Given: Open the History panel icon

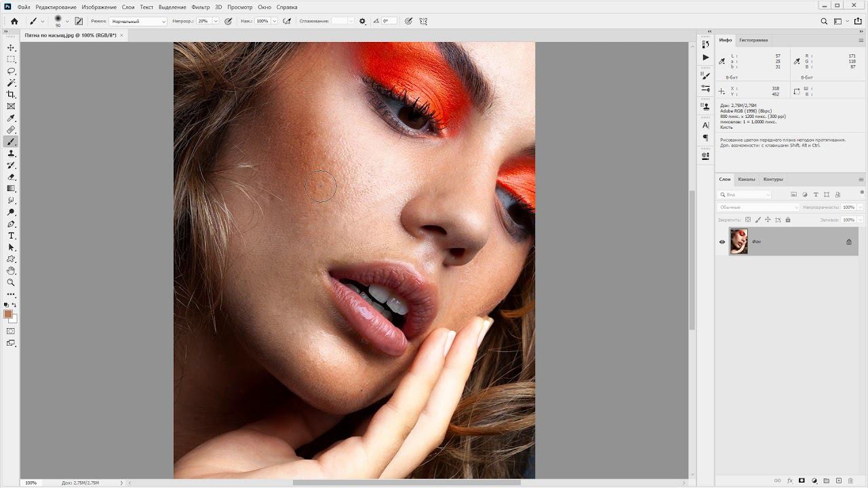Looking at the screenshot, I should coord(705,45).
